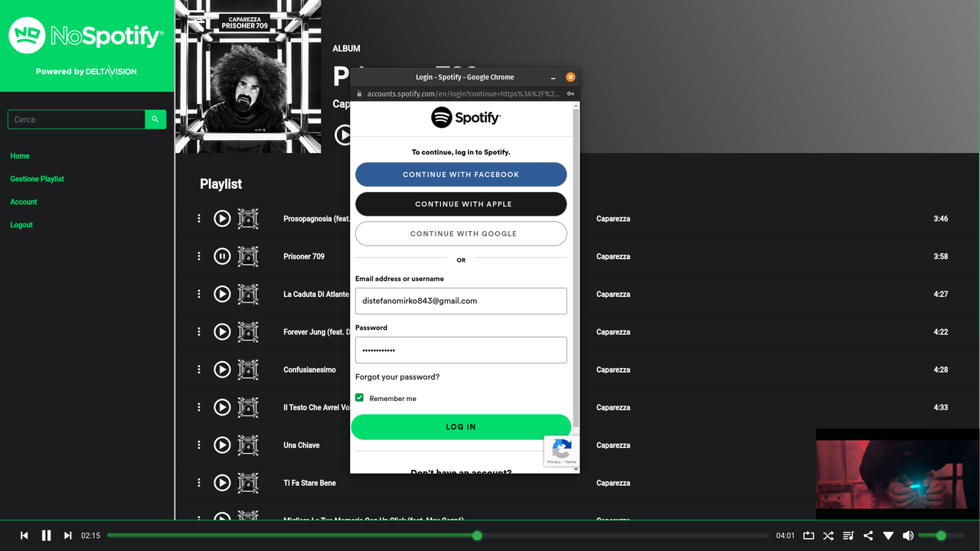
Task: Click the down triangle in player bar
Action: (888, 536)
